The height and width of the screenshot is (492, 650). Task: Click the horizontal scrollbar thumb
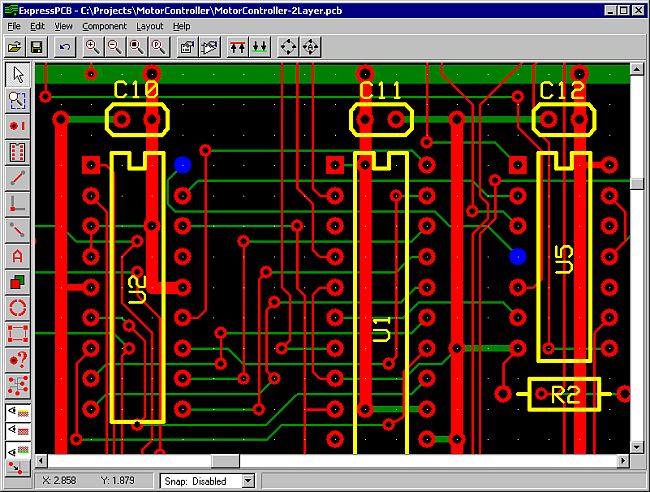tap(225, 460)
